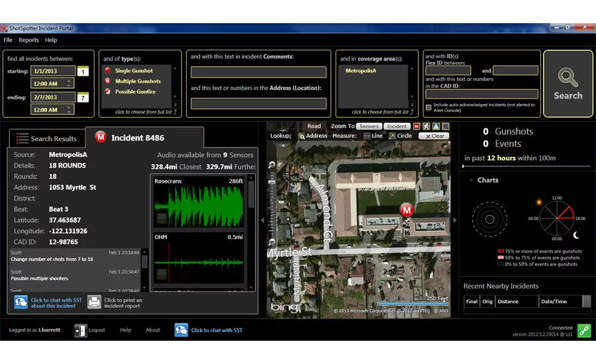Select the Possible Gunfire incident type
The width and height of the screenshot is (596, 364).
(135, 91)
